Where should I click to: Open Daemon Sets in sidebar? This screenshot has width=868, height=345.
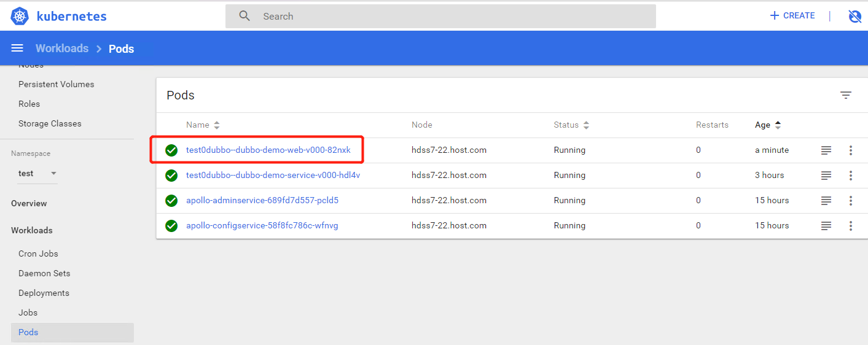(44, 273)
